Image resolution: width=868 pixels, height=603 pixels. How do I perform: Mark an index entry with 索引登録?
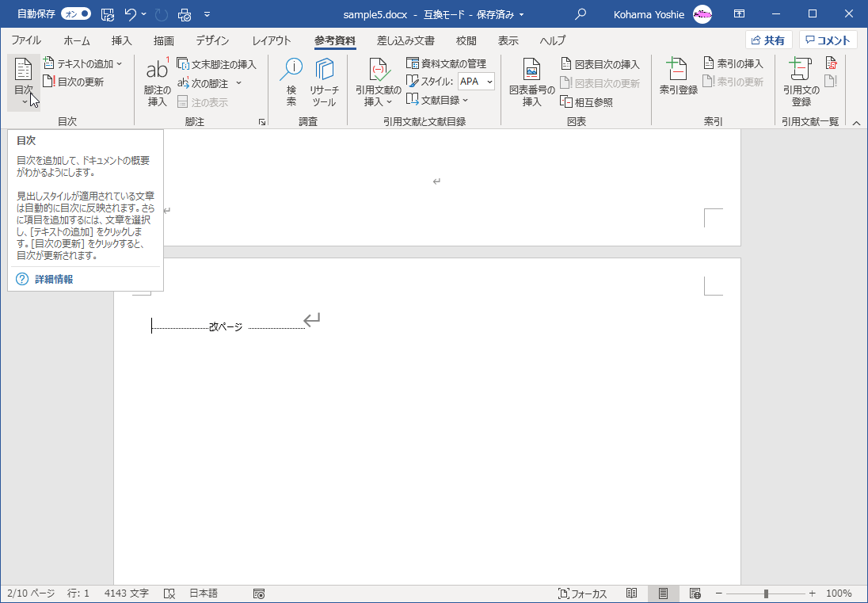[x=676, y=79]
